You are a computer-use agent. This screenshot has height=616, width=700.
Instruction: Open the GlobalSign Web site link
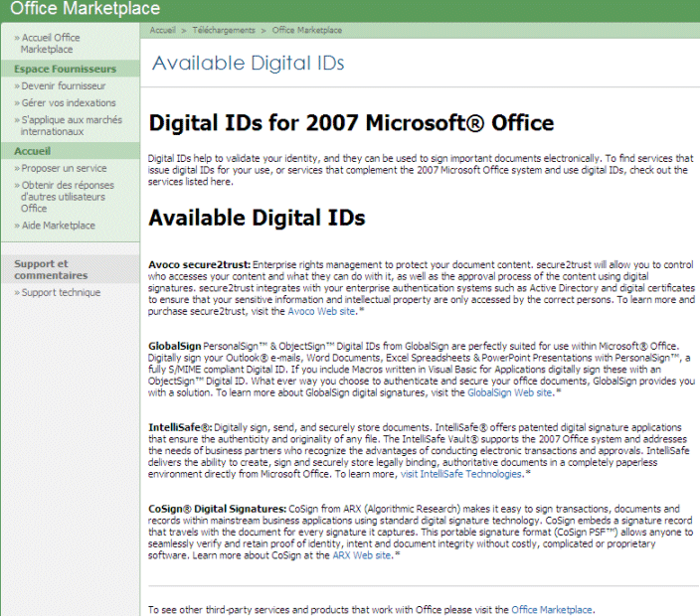coord(510,392)
